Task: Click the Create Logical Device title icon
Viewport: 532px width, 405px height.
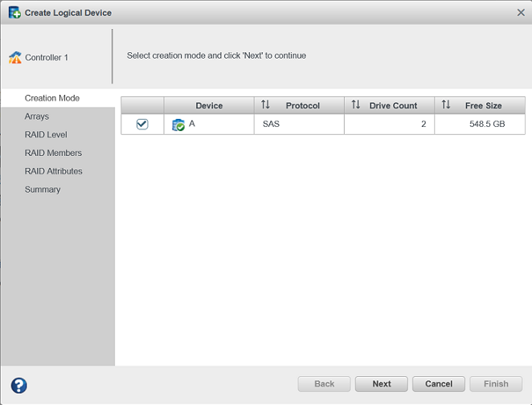Action: click(14, 13)
